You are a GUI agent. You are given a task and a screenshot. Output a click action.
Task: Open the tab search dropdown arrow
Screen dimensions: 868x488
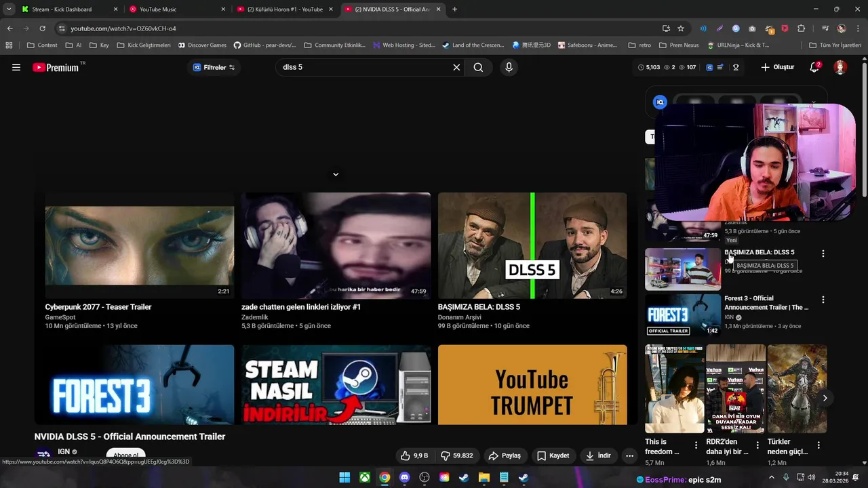pyautogui.click(x=9, y=9)
